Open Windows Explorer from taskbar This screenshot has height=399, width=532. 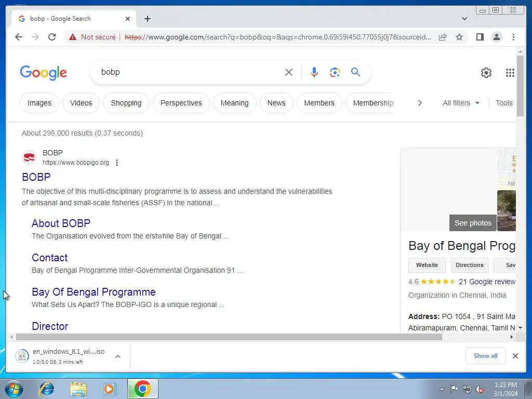click(78, 389)
